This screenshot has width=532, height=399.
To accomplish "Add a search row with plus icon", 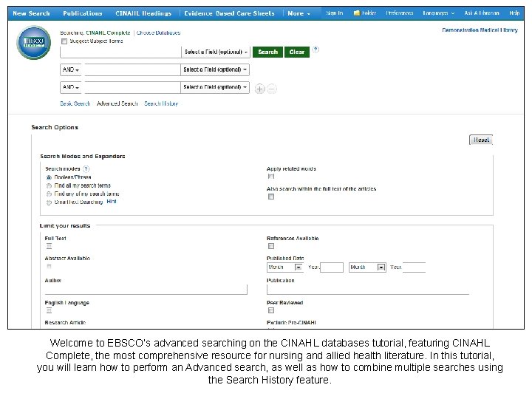I will [259, 89].
